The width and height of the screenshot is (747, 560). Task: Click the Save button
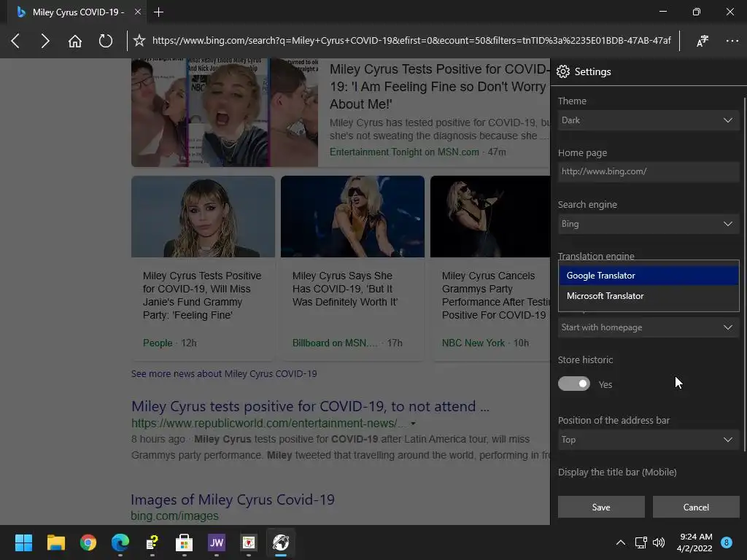(x=601, y=507)
